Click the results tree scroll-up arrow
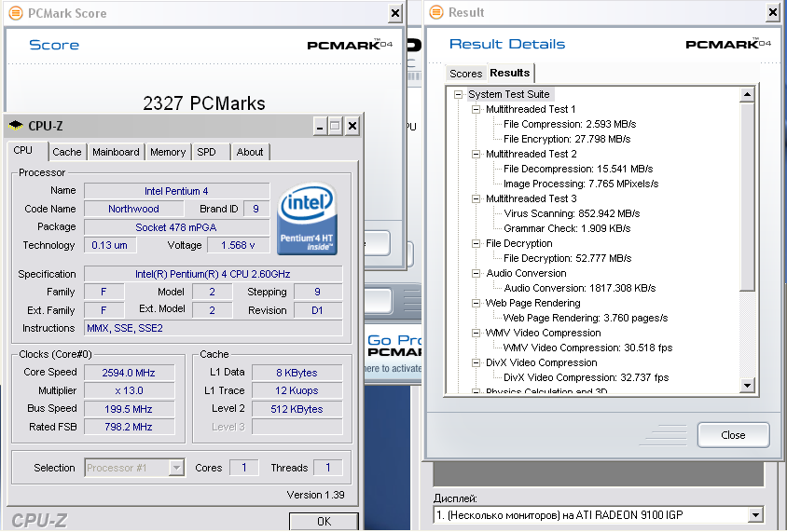Image resolution: width=787 pixels, height=532 pixels. [x=747, y=95]
